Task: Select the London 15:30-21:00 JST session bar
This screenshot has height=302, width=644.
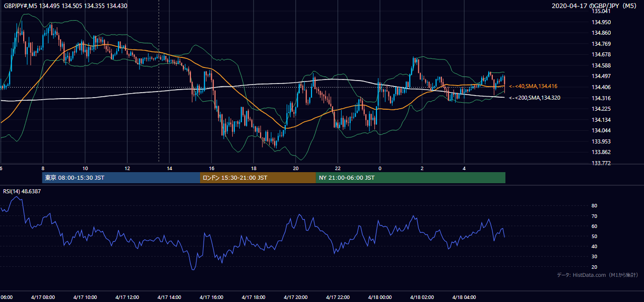Action: click(x=258, y=178)
